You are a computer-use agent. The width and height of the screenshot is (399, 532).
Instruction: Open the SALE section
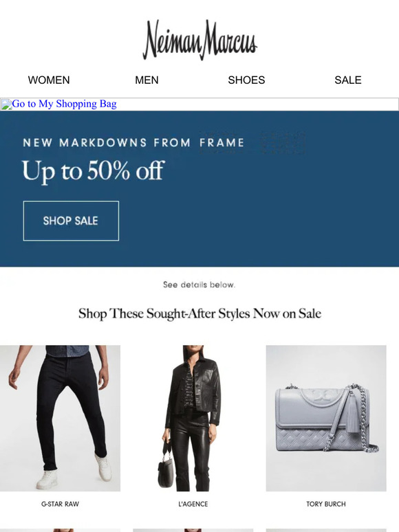point(347,80)
